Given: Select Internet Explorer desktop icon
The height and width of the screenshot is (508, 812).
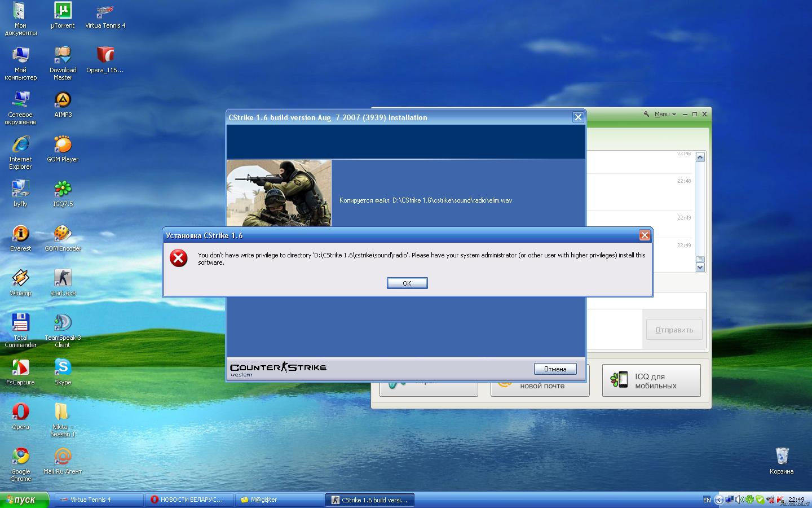Looking at the screenshot, I should (x=20, y=152).
